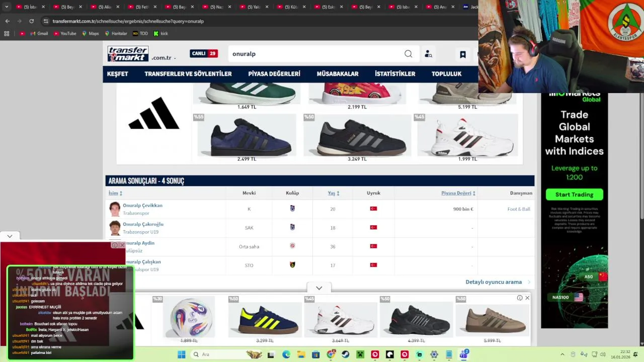Open Minecraft from taskbar

pos(360,354)
